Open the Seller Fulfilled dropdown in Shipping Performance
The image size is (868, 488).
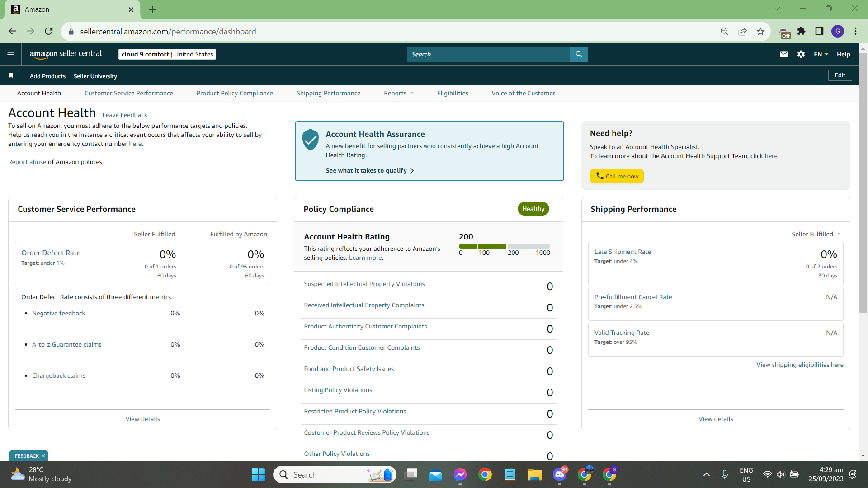[x=816, y=234]
